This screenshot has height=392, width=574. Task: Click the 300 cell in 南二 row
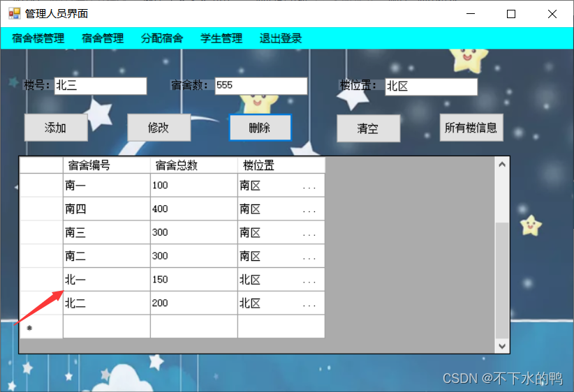click(194, 256)
